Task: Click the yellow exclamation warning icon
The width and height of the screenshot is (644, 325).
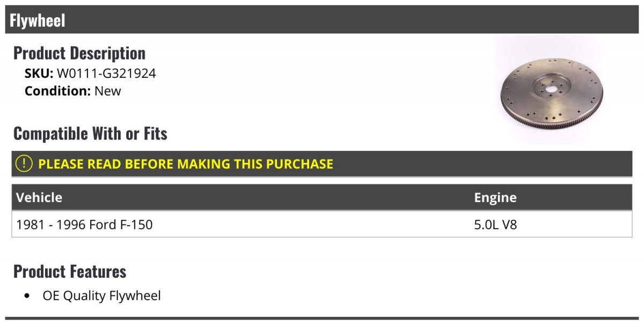Action: tap(24, 164)
